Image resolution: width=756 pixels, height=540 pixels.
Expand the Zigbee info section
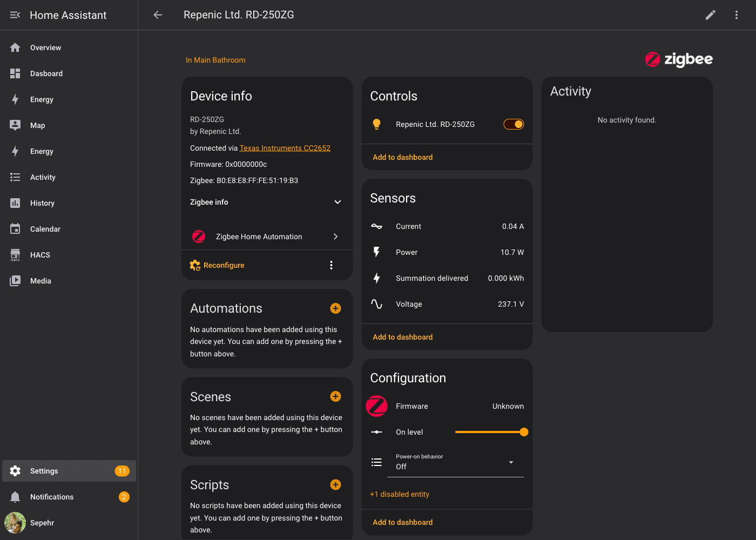(267, 202)
